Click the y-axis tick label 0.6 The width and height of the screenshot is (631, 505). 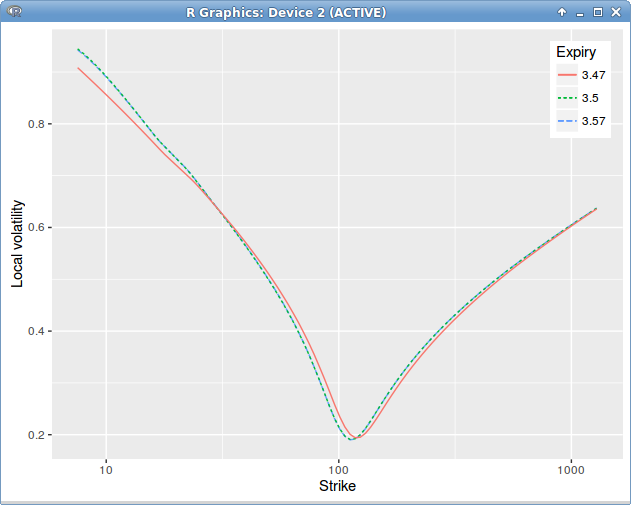(x=36, y=227)
